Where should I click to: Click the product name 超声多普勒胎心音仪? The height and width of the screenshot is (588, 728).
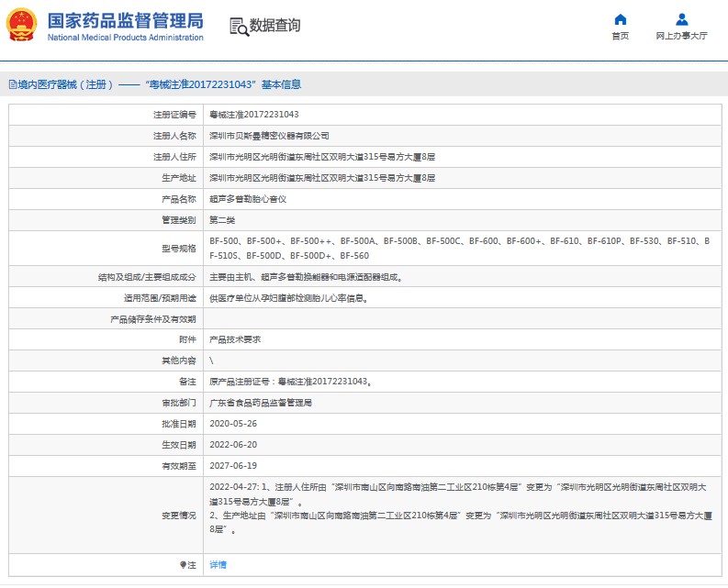click(x=248, y=198)
